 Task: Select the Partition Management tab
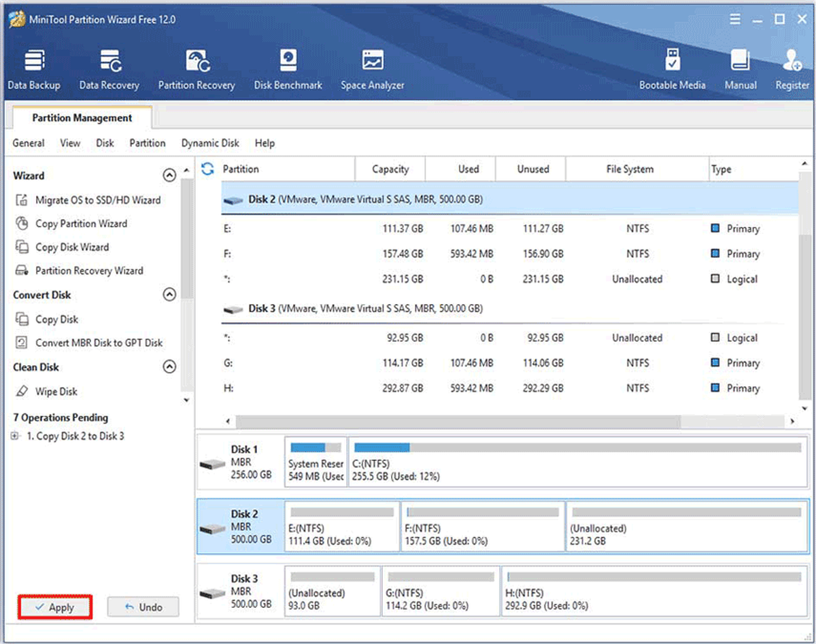[82, 118]
